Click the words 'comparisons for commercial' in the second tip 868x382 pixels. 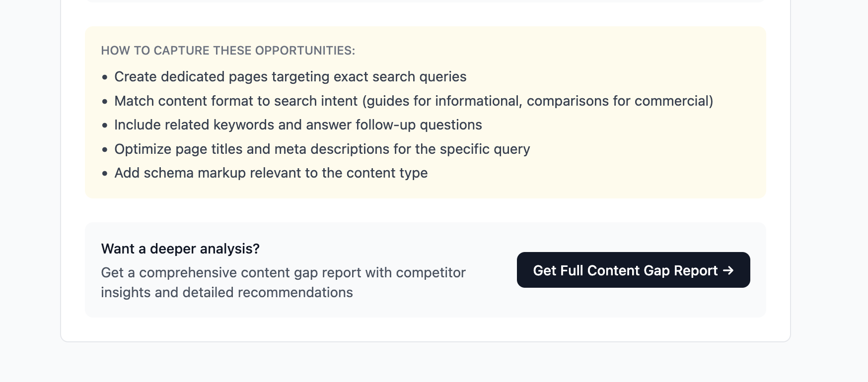618,101
